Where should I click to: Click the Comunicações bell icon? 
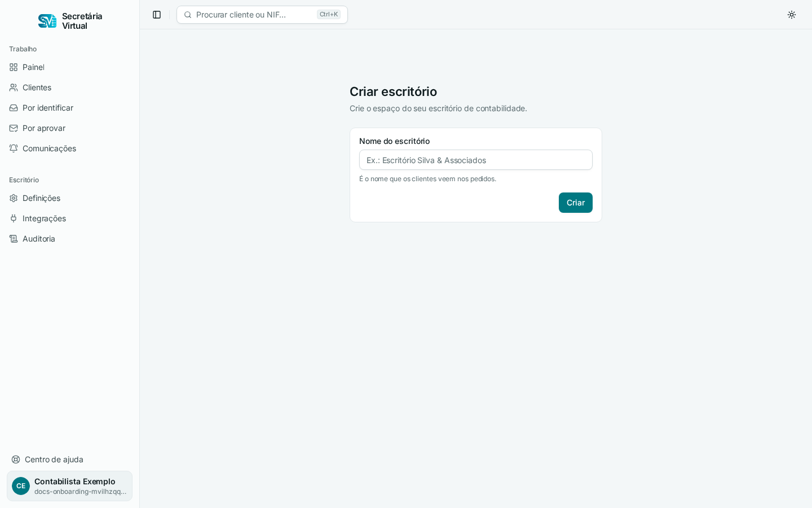click(x=14, y=148)
